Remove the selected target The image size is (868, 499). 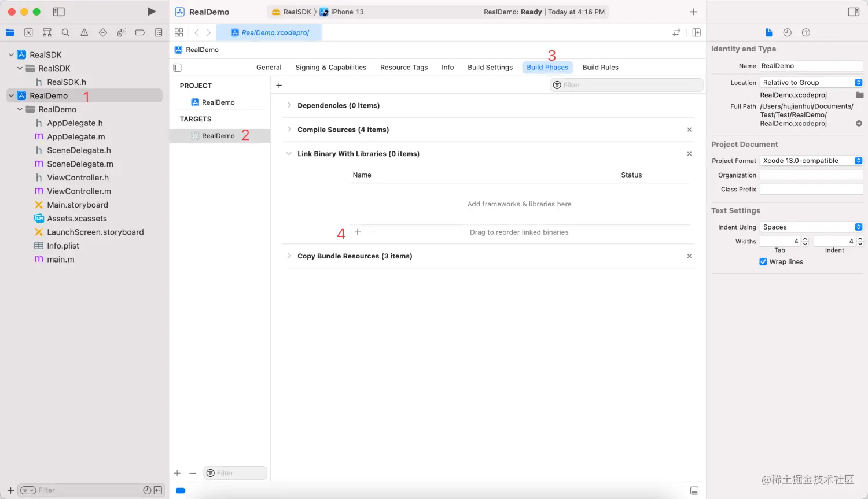pyautogui.click(x=193, y=473)
